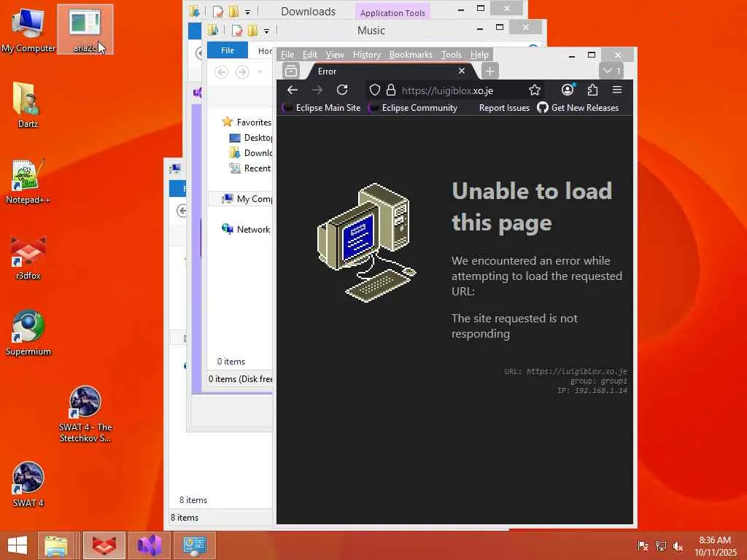Open the Windows Start button
Image resolution: width=747 pixels, height=560 pixels.
click(x=18, y=545)
